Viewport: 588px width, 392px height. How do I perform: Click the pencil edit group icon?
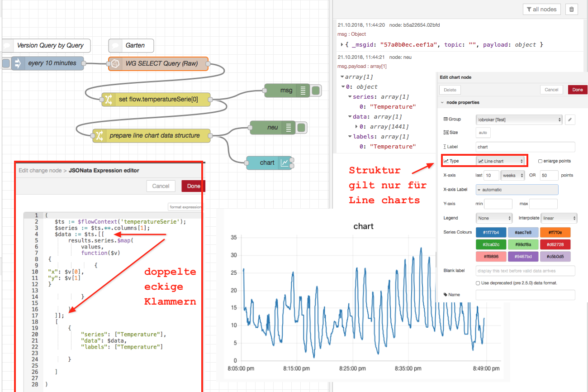tap(570, 120)
